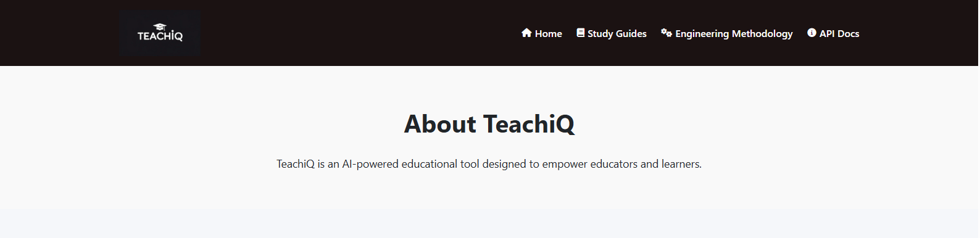Click the TeachiQ description sentence

point(489,164)
